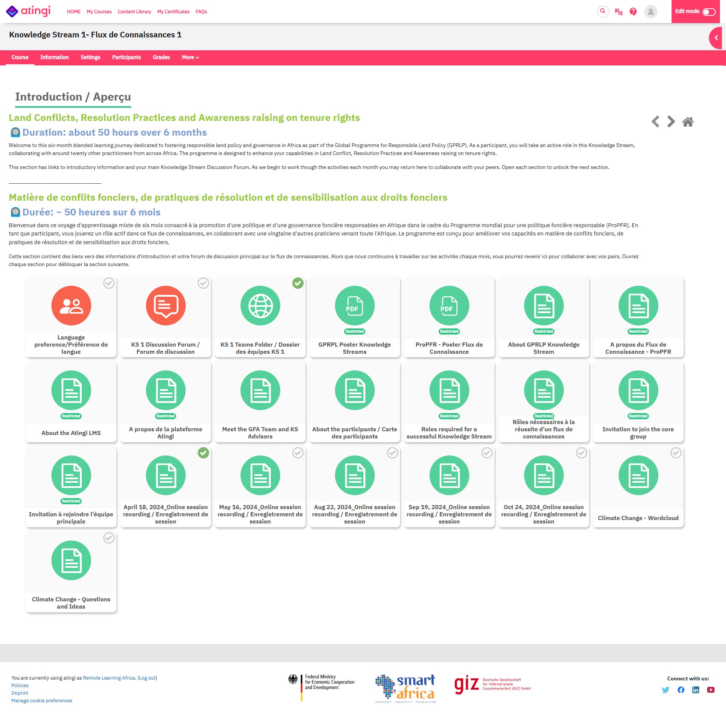This screenshot has height=728, width=726.
Task: Mark KS 1 Discussion Forum complete
Action: (203, 283)
